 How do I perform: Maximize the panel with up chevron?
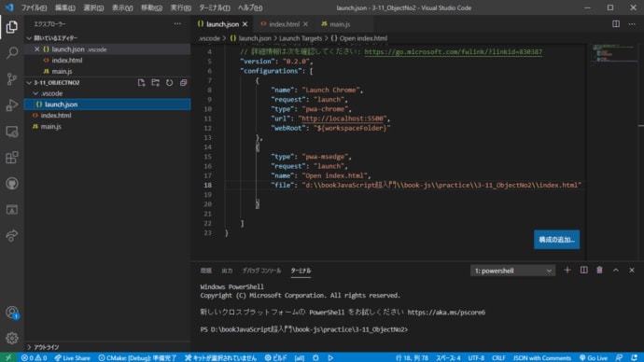(x=616, y=270)
